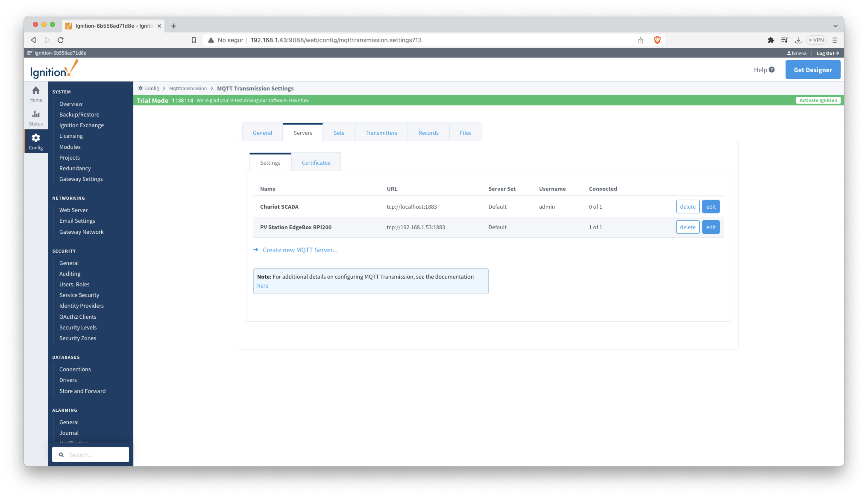Expand the tab list chevron
This screenshot has width=868, height=498.
(x=835, y=26)
